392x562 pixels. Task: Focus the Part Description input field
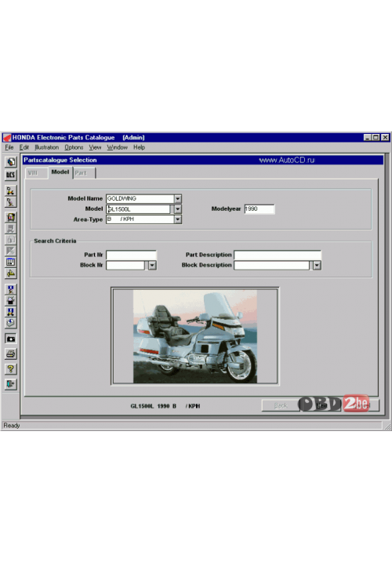278,255
